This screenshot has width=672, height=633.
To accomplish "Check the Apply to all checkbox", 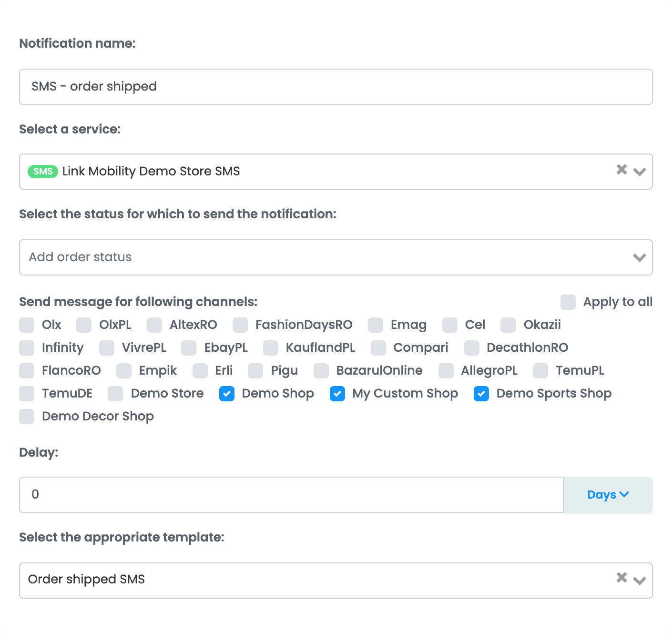I will click(568, 302).
